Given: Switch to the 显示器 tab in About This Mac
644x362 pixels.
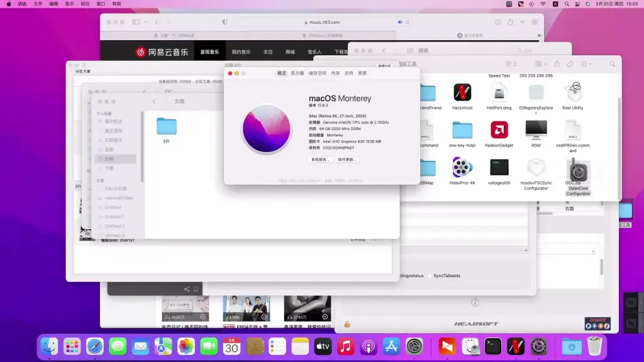Looking at the screenshot, I should pos(297,73).
